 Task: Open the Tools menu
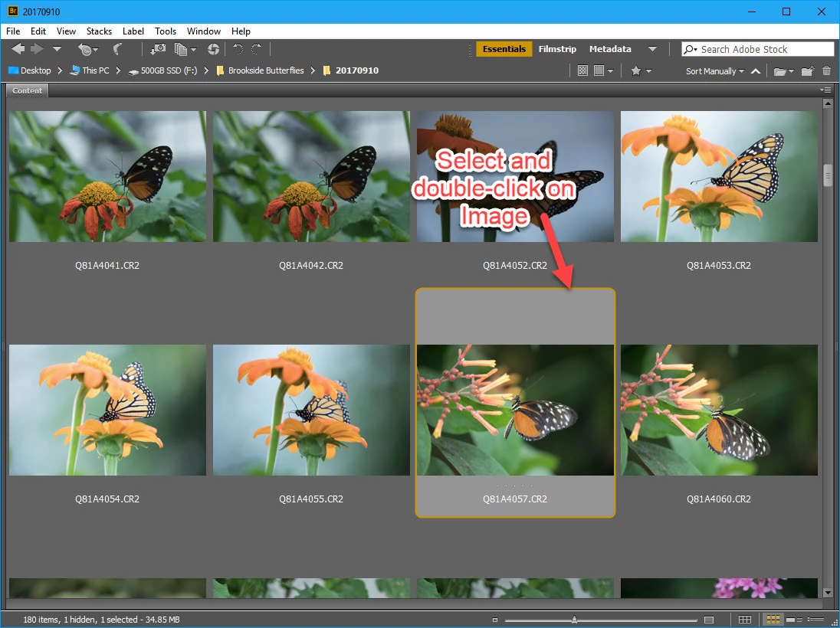coord(166,31)
